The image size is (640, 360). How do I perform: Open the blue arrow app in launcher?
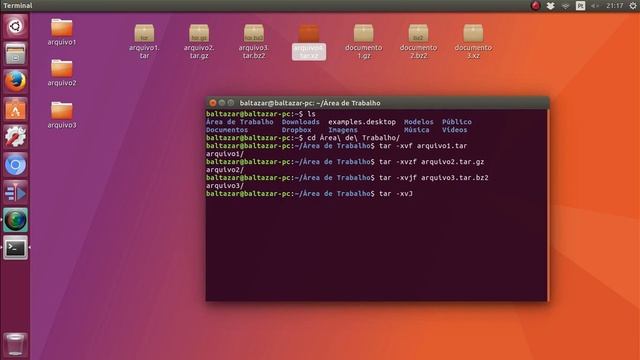tap(16, 193)
